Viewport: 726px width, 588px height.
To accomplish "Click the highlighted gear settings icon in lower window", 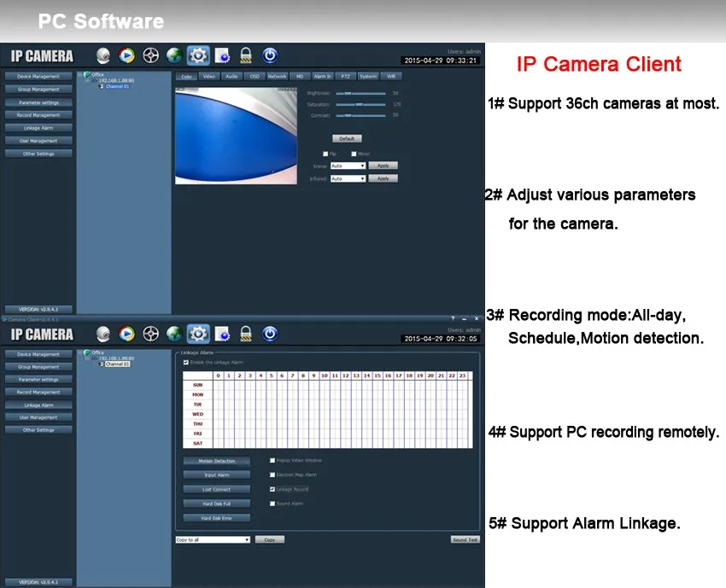I will [x=198, y=334].
